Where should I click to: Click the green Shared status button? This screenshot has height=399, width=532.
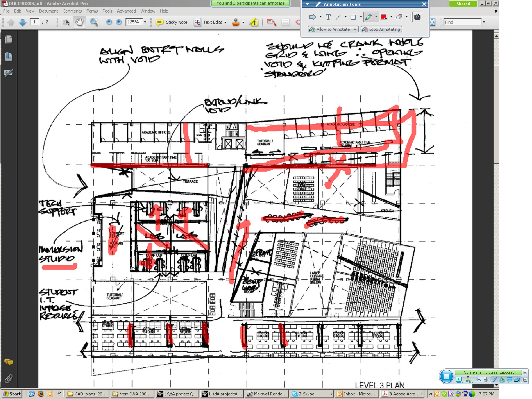point(463,4)
